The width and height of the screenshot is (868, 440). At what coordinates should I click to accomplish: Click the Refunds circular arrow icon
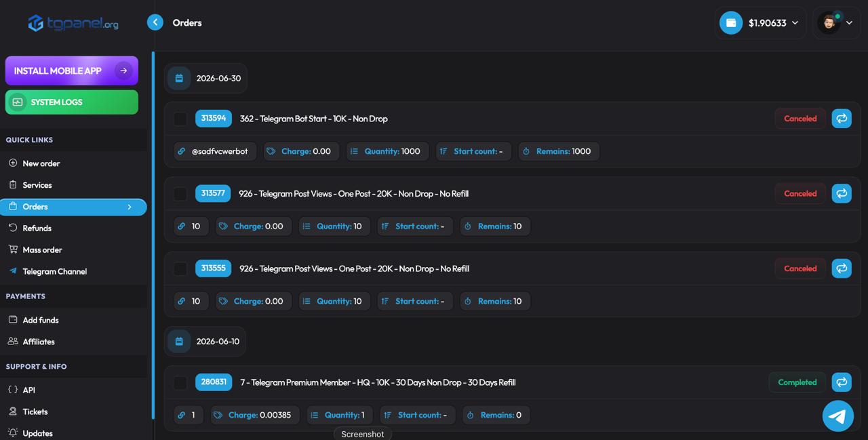pos(13,228)
